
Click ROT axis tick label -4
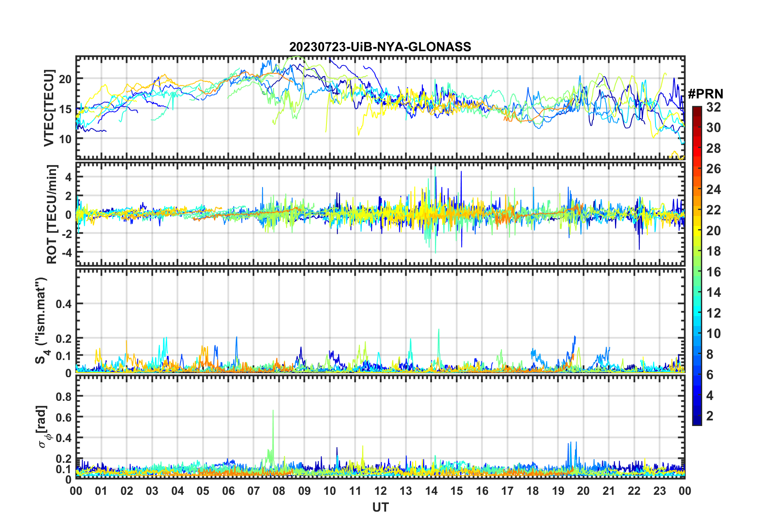66,253
